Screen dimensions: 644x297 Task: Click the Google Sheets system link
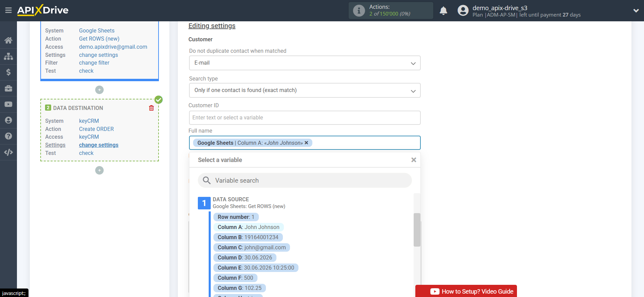pyautogui.click(x=97, y=30)
